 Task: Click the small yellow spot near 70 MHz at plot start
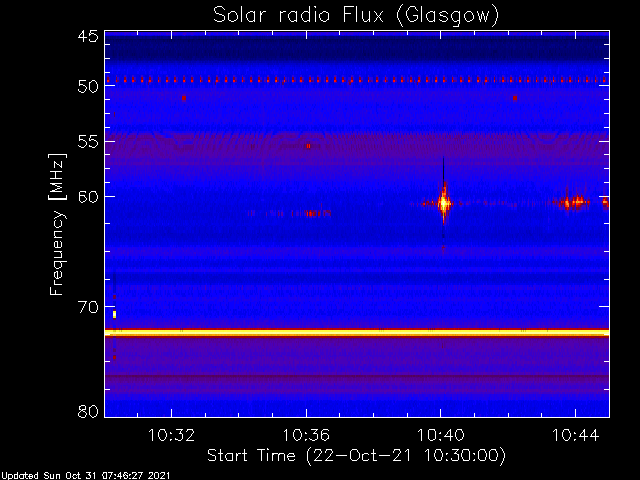[x=115, y=314]
